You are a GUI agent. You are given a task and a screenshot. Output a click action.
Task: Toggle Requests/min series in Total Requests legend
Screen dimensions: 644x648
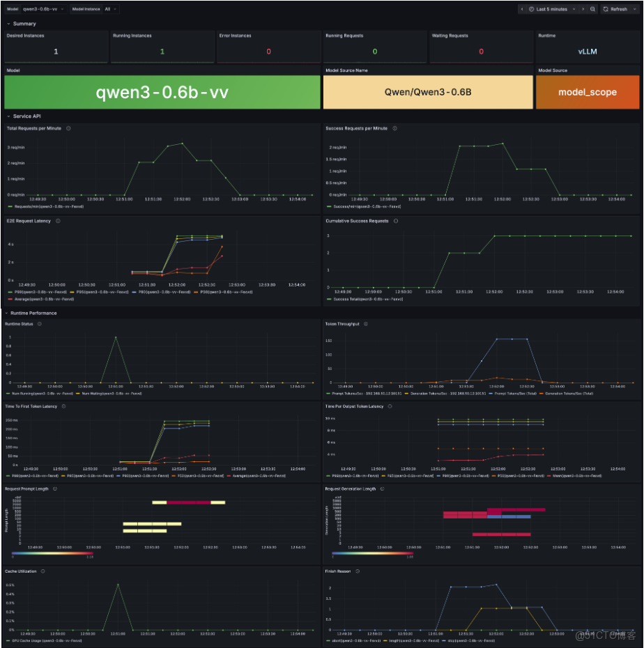pyautogui.click(x=46, y=207)
